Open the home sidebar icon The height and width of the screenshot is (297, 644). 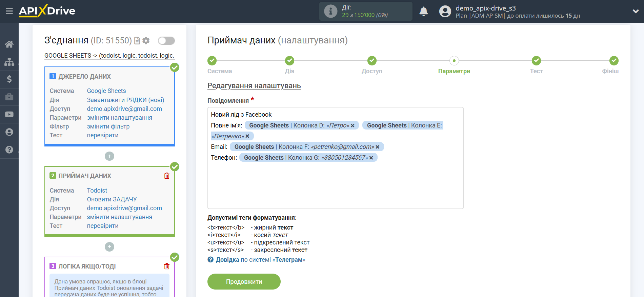(x=9, y=44)
